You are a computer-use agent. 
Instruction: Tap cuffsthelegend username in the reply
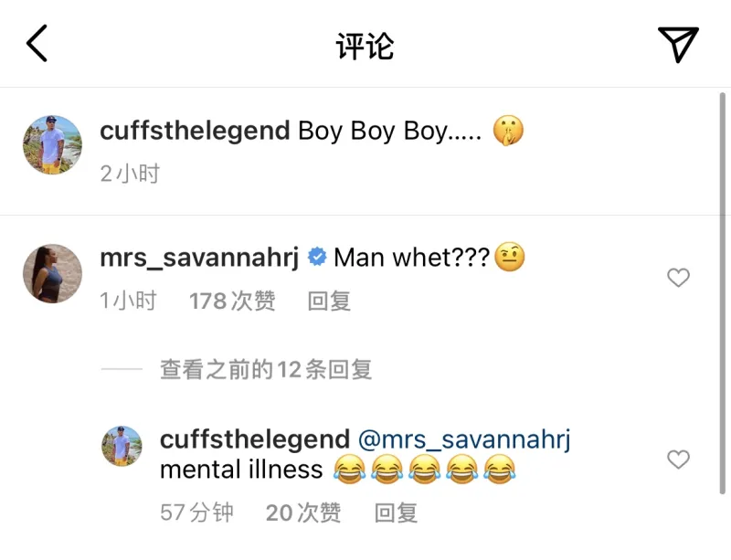(x=255, y=439)
